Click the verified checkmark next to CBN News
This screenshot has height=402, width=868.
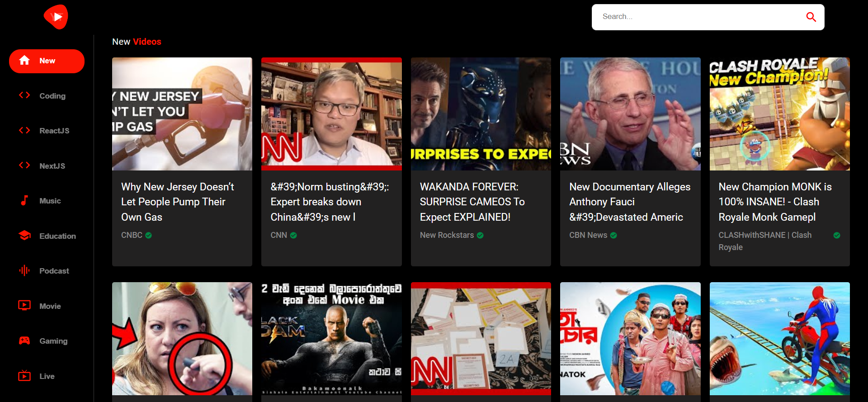pos(613,235)
